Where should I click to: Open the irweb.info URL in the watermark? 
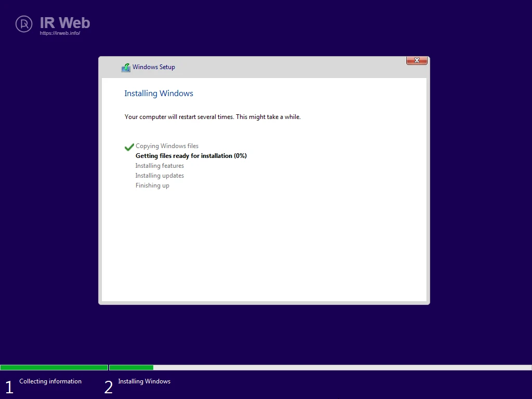pos(60,33)
